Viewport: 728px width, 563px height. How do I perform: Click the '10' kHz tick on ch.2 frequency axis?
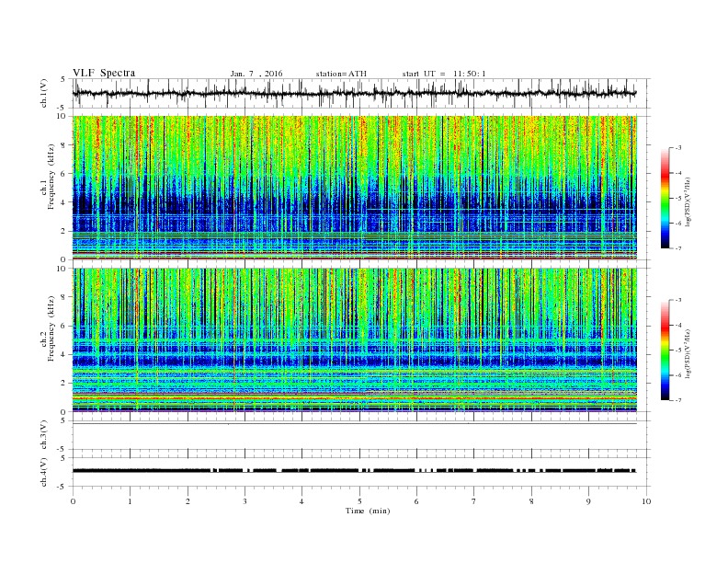point(63,268)
